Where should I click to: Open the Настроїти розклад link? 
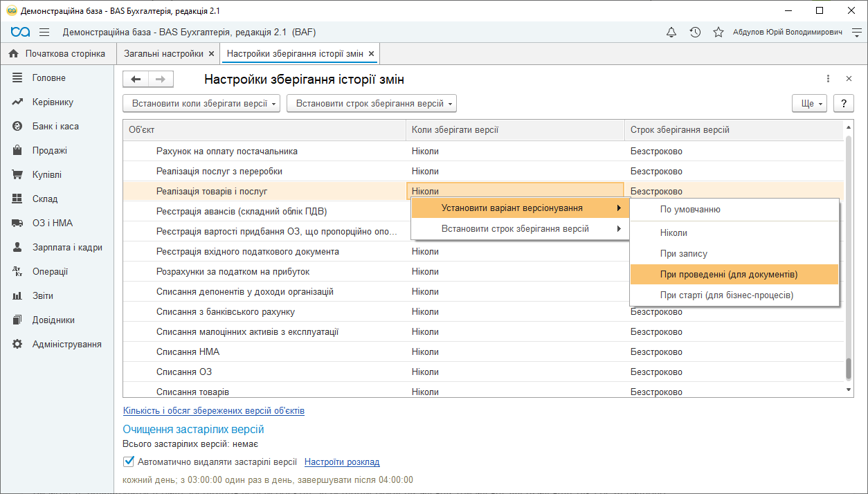click(342, 462)
